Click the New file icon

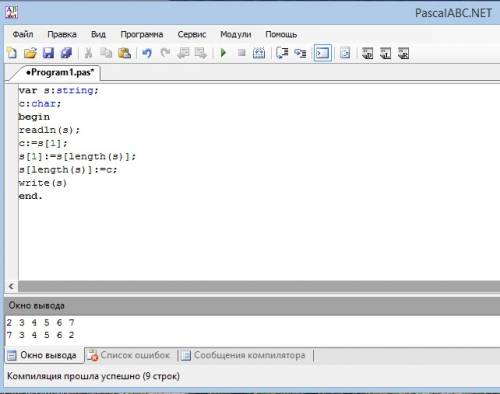coord(12,53)
